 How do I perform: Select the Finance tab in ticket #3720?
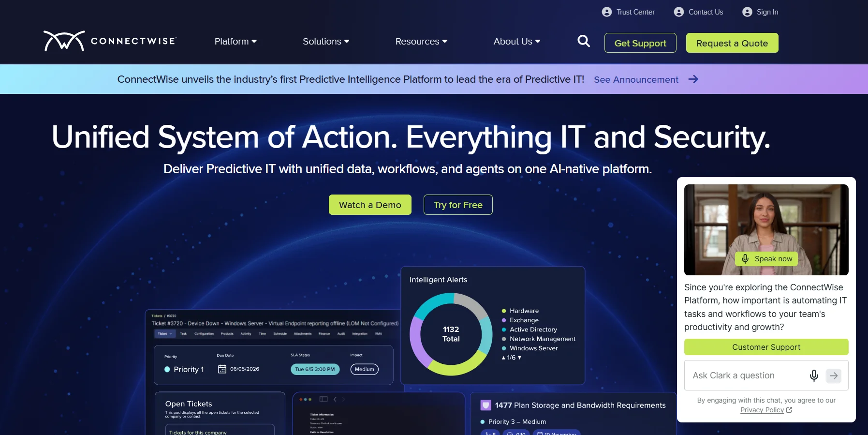tap(324, 334)
